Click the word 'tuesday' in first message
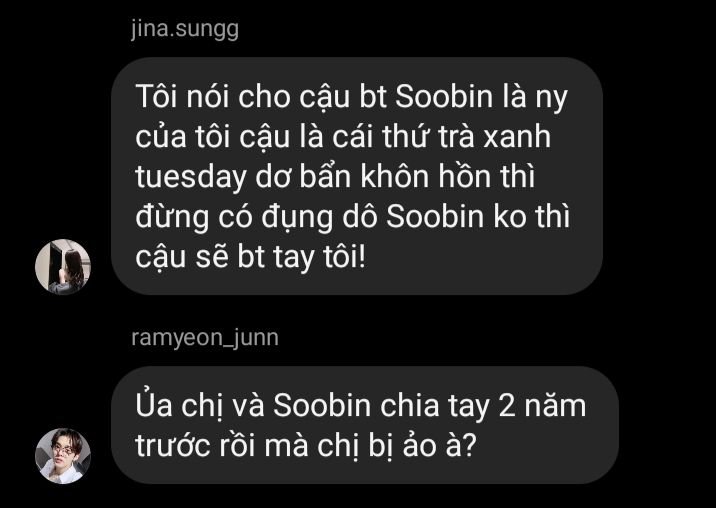716x508 pixels. tap(190, 177)
